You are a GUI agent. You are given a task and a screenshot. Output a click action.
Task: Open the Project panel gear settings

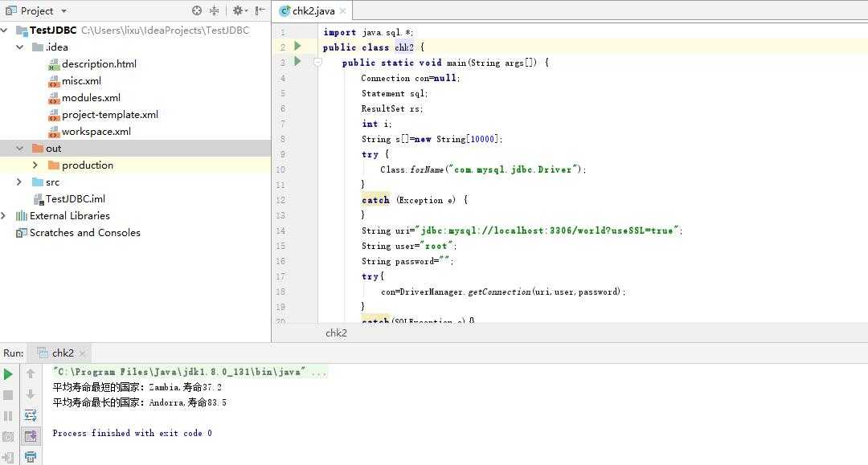[240, 10]
